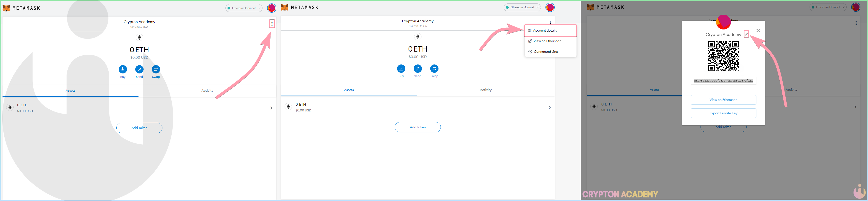
Task: Click the Buy icon in the middle panel
Action: point(401,68)
